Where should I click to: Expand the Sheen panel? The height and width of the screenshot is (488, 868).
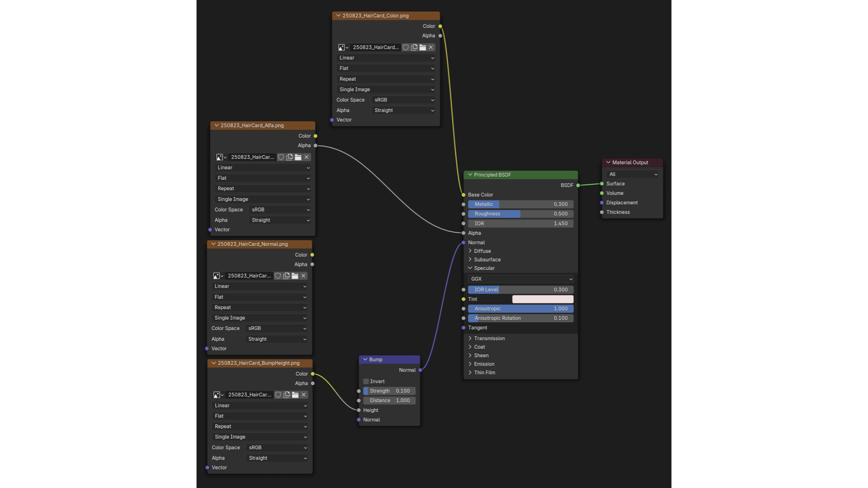[470, 356]
